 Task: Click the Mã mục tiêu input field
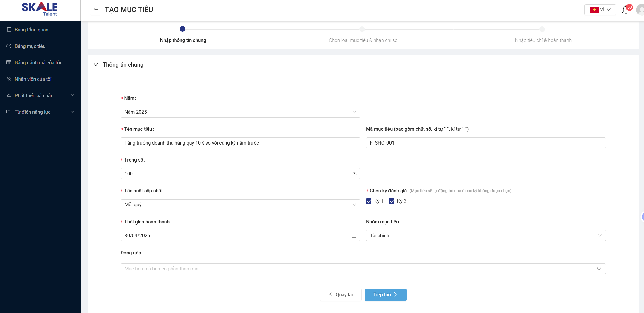(486, 143)
